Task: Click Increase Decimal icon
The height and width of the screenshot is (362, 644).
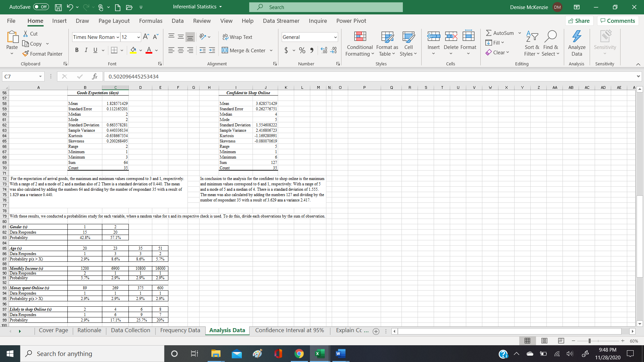Action: 324,50
